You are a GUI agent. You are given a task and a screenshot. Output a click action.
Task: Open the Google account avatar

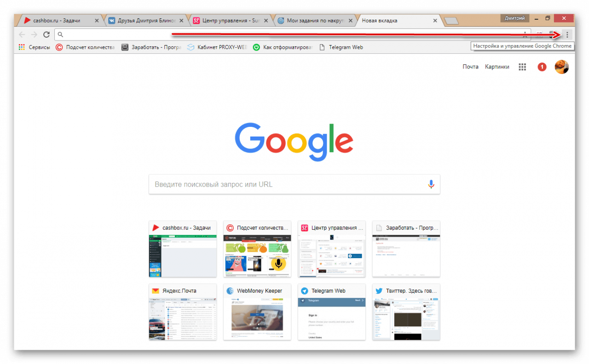[x=562, y=67]
